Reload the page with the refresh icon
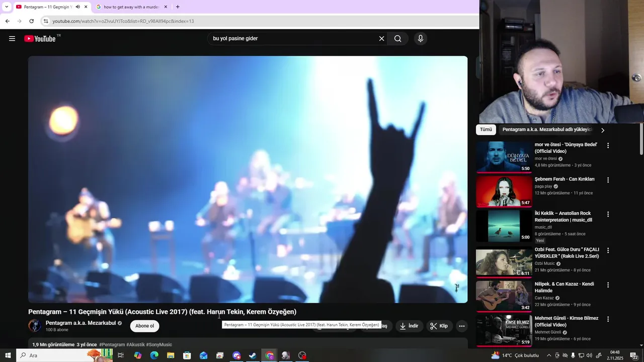The height and width of the screenshot is (362, 644). 31,21
